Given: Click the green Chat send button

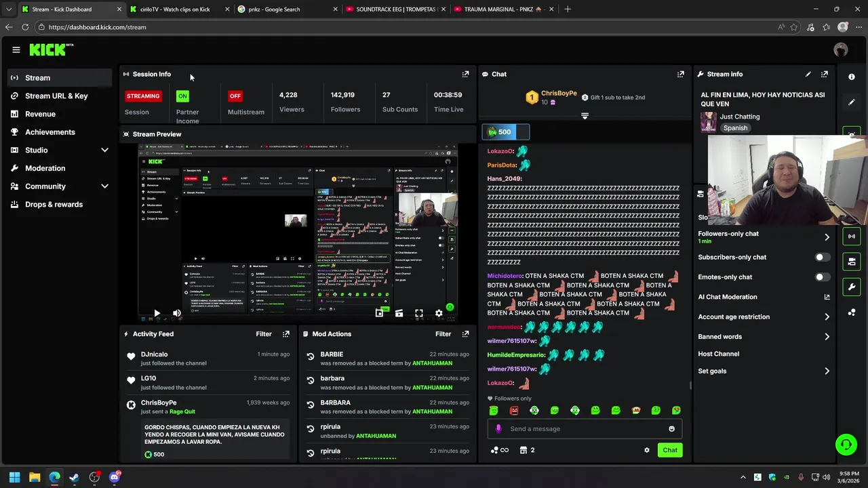Looking at the screenshot, I should [670, 450].
